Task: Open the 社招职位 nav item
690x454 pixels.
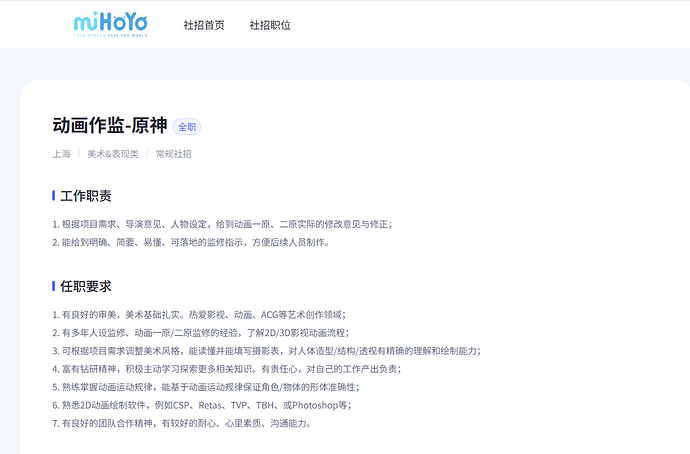Action: (x=270, y=25)
